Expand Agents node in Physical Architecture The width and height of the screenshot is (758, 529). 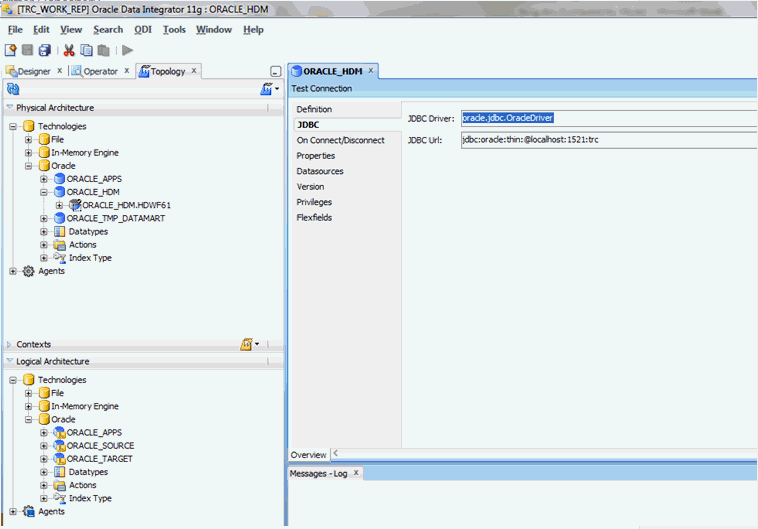13,271
